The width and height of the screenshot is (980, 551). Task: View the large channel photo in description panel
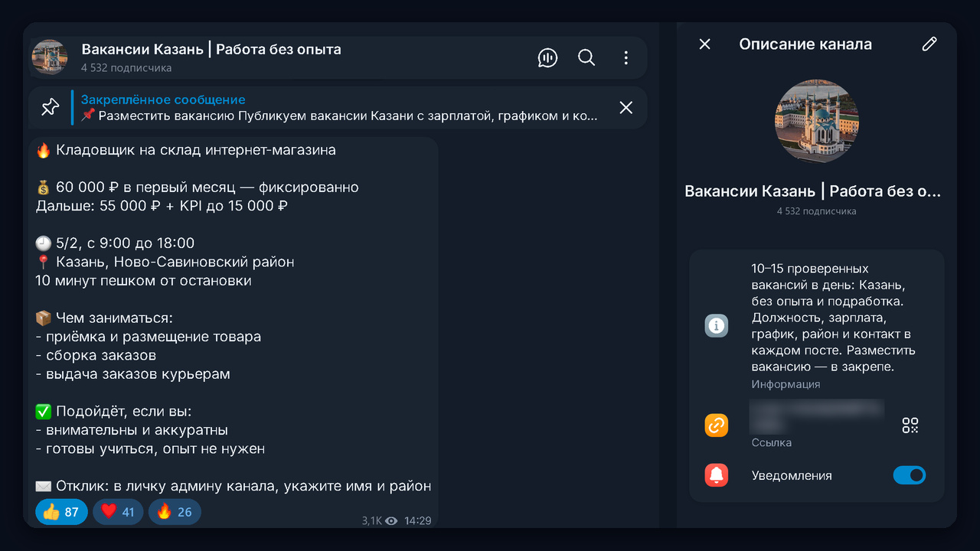click(817, 122)
